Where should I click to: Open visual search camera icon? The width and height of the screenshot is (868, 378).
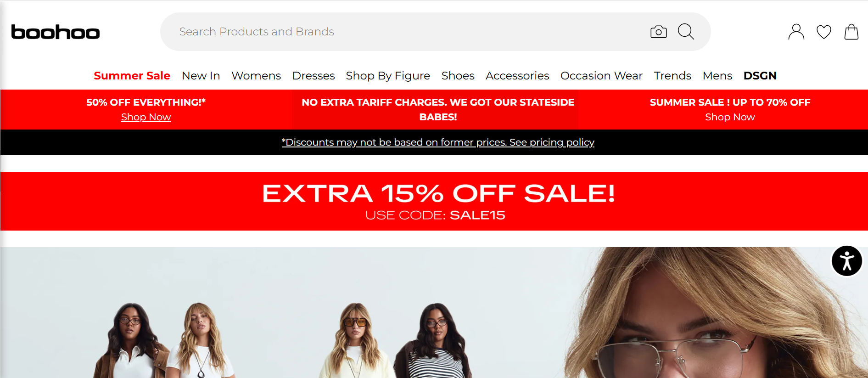[x=658, y=32]
